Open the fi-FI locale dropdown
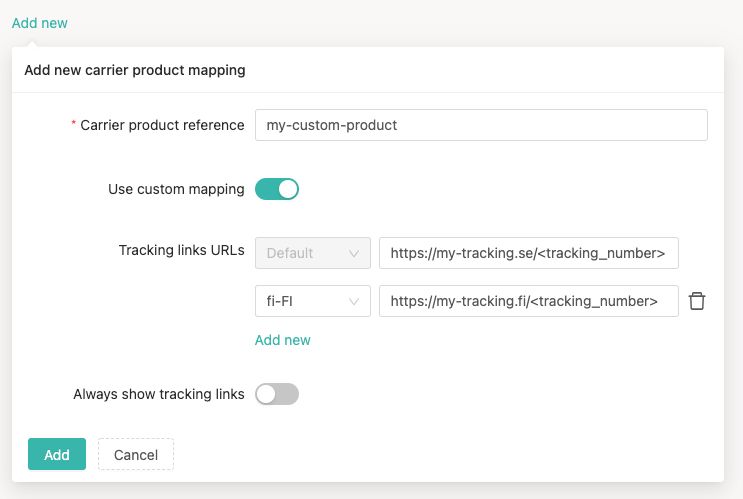The image size is (743, 499). coord(313,301)
